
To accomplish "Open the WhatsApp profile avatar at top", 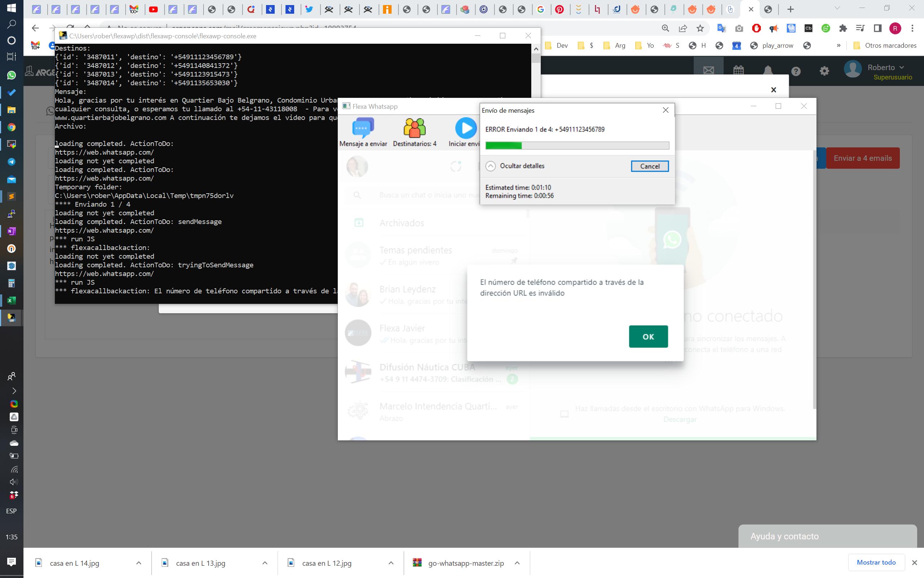I will click(x=357, y=167).
